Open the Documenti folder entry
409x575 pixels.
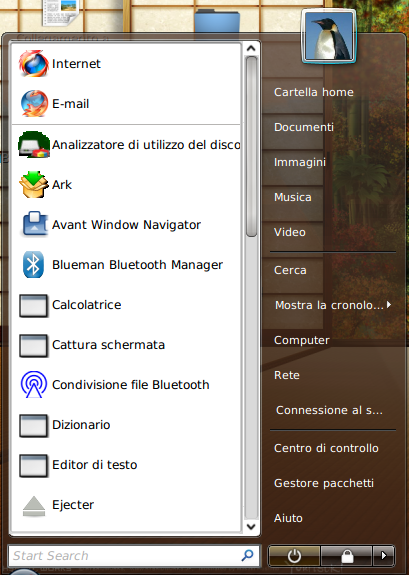(x=304, y=127)
